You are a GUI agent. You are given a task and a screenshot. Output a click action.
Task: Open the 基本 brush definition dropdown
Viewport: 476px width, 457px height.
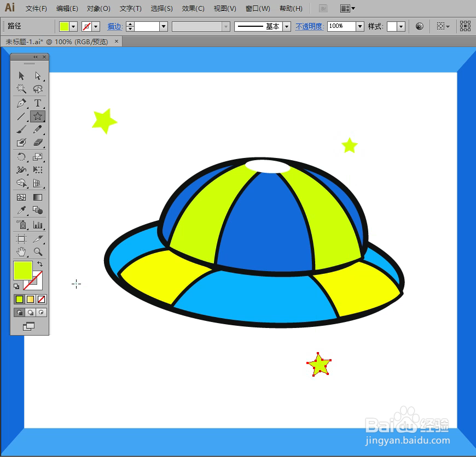[287, 27]
